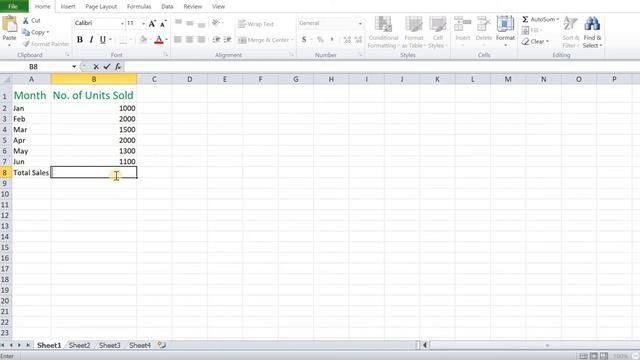Expand the General number format dropdown

pos(360,24)
